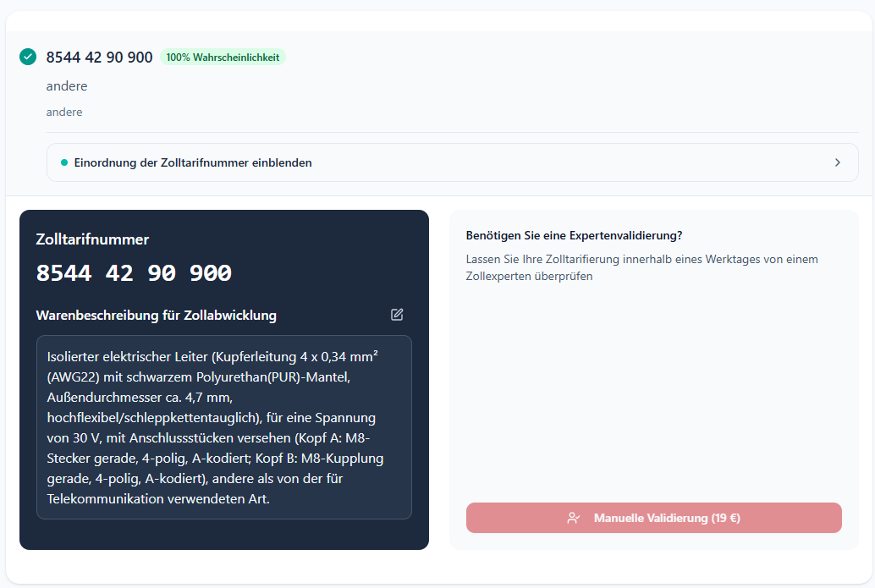Click the Zolltarifnummer card title
Screen dimensions: 875x588
pyautogui.click(x=92, y=239)
